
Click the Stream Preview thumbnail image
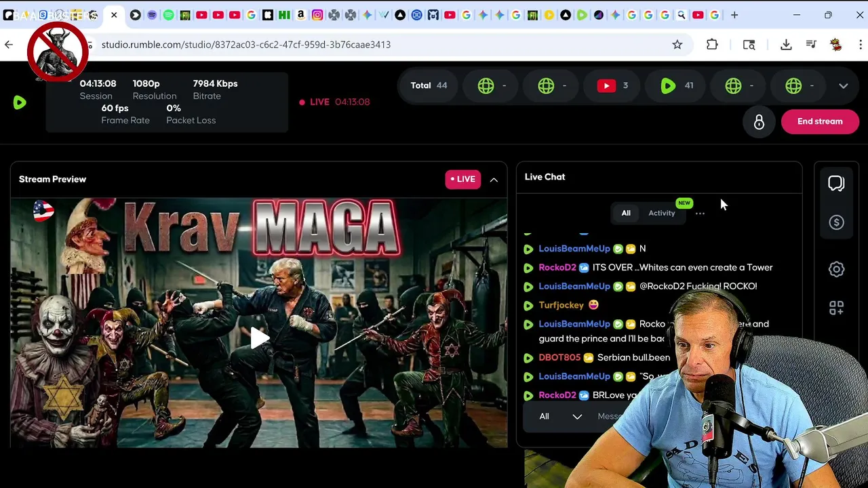259,323
